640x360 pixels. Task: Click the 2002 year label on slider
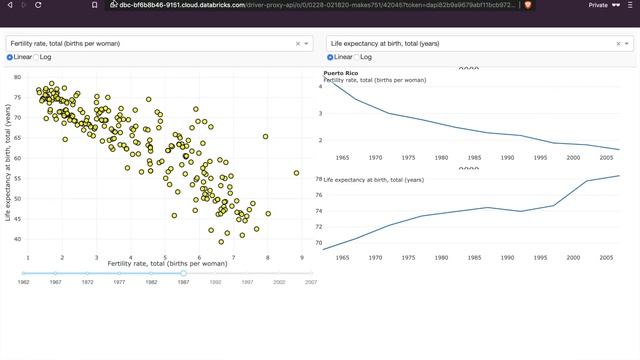click(x=279, y=282)
